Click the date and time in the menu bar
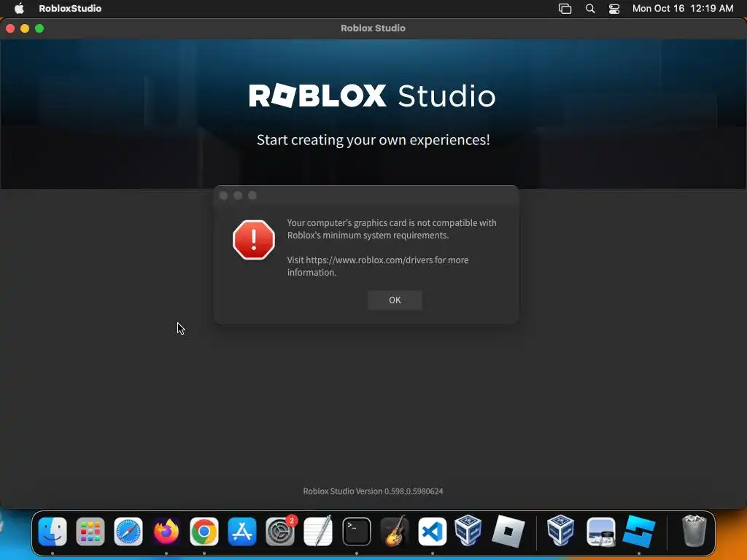 pos(683,8)
